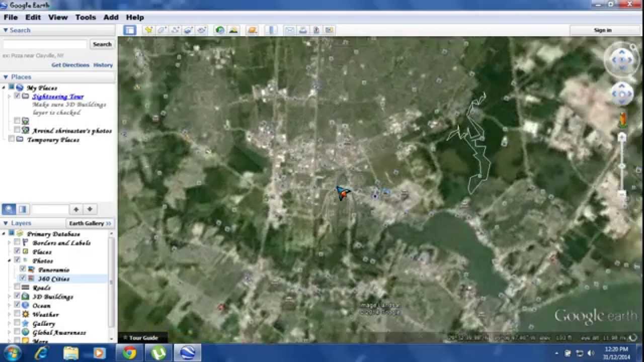Open the Tour Guide tab
Image resolution: width=644 pixels, height=362 pixels.
(x=143, y=338)
